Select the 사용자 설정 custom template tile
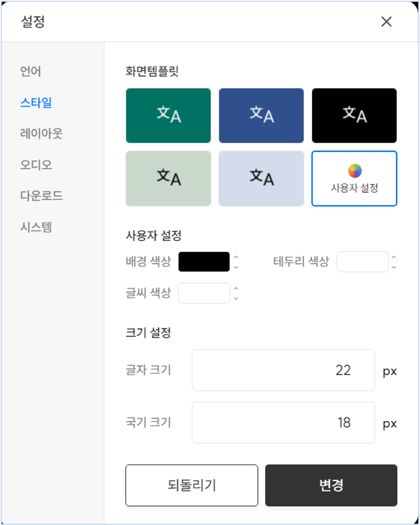Image resolution: width=420 pixels, height=525 pixels. [354, 178]
